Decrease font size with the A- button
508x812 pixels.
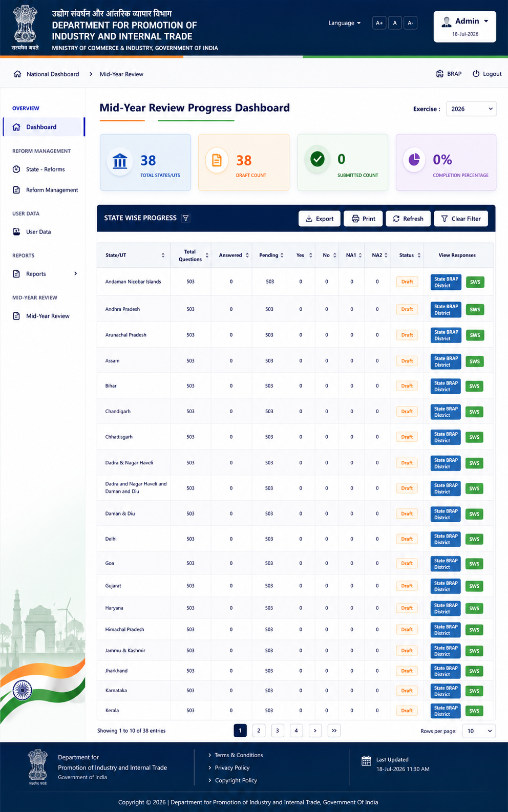point(410,23)
